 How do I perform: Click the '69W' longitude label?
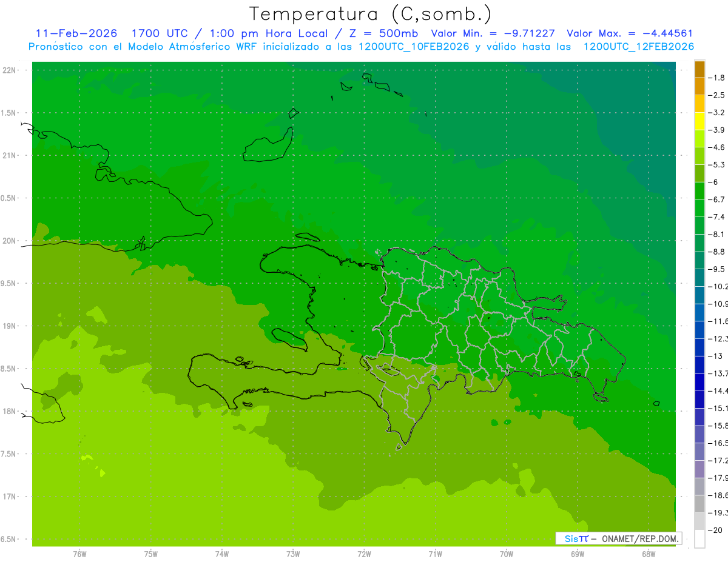pos(578,554)
